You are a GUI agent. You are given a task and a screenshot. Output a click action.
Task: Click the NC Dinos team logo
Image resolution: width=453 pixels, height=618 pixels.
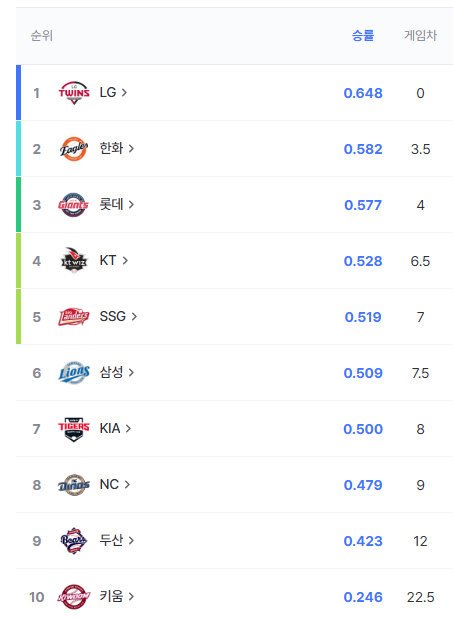(x=74, y=485)
